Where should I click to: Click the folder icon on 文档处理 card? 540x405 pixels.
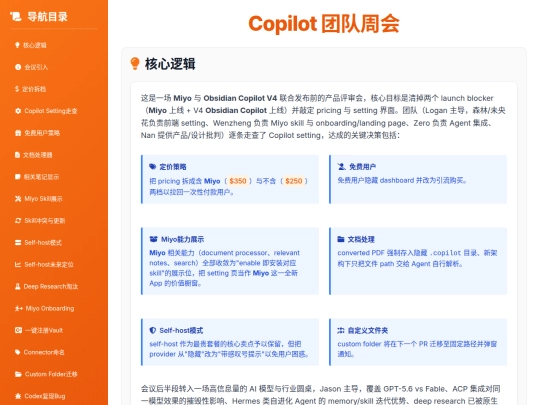[x=341, y=239]
